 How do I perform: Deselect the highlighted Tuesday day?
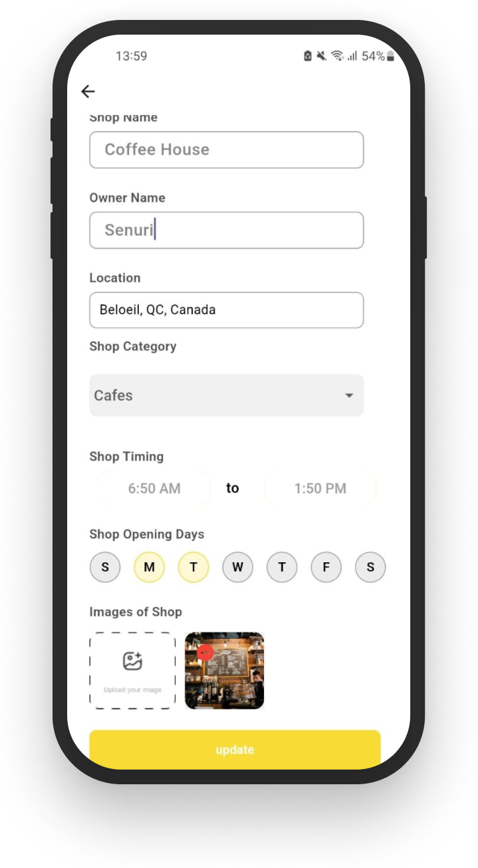193,568
